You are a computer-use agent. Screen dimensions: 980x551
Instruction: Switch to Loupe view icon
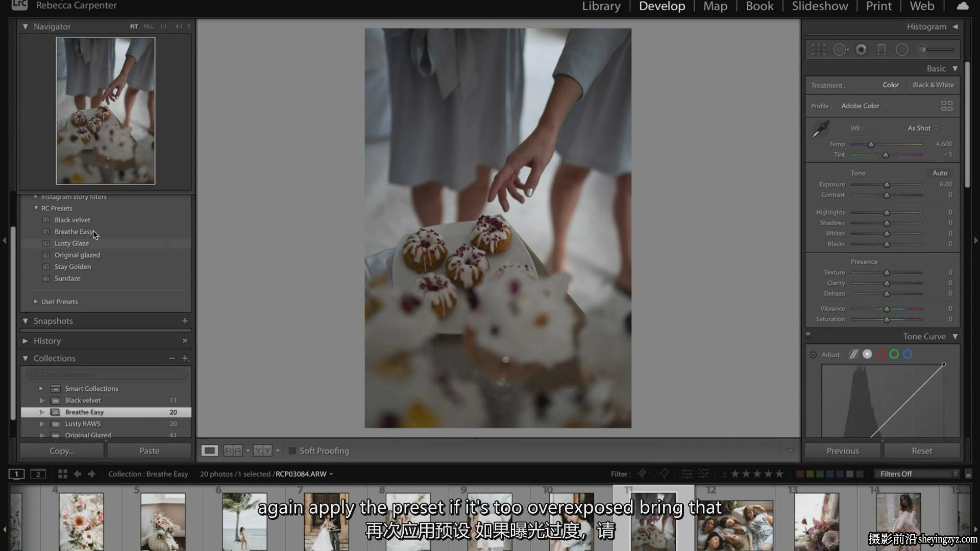(209, 450)
